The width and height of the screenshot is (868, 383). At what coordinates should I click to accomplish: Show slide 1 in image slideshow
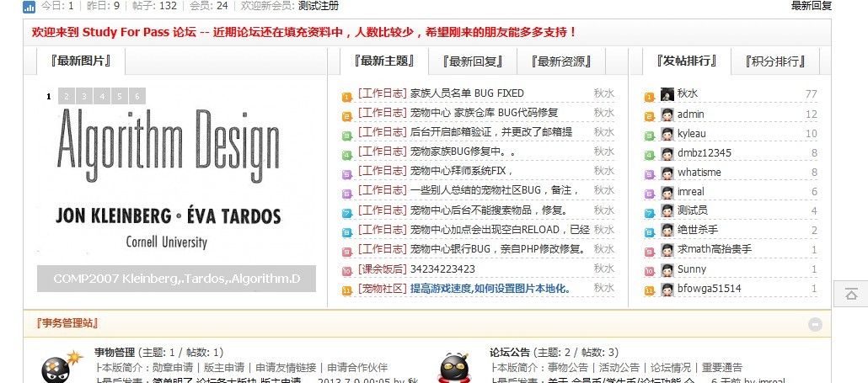coord(49,96)
